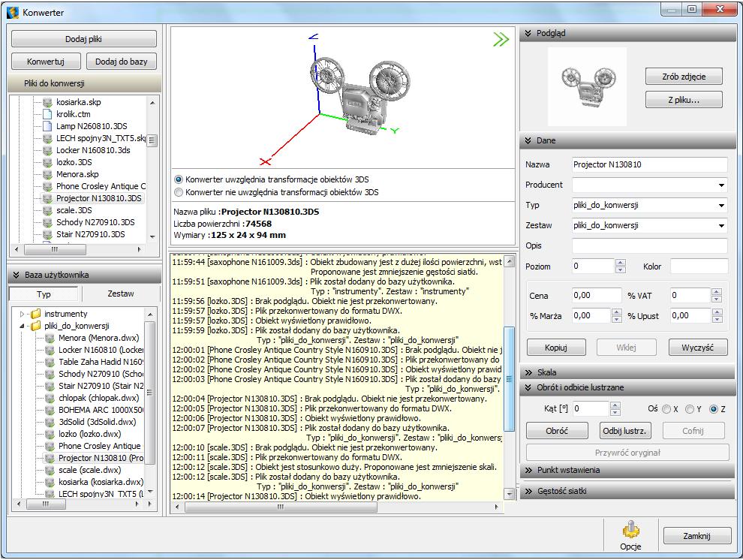Click the 'Z pliku...' button
The image size is (743, 560).
coord(684,100)
